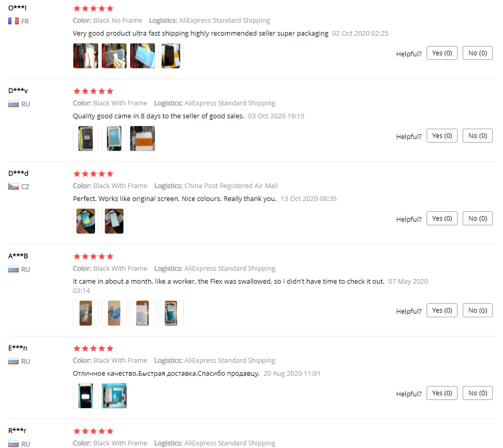View second photo in D***d's review
Image resolution: width=503 pixels, height=448 pixels.
(114, 221)
